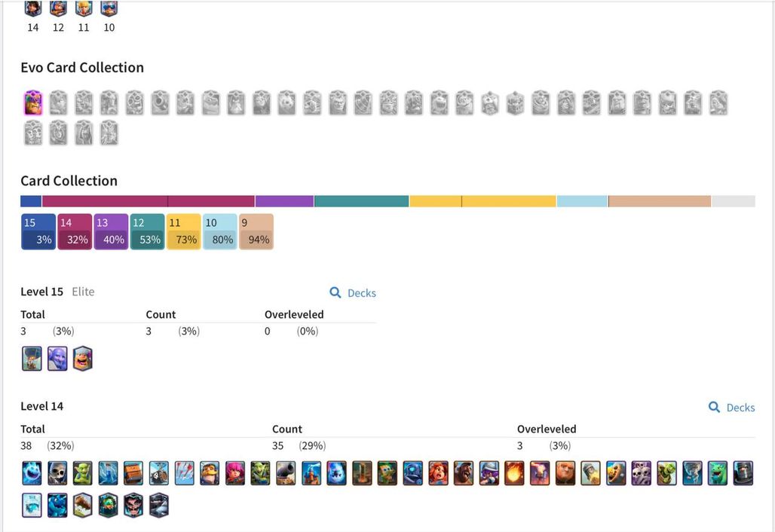Click the light blue level 10 80% badge
775x532 pixels.
point(220,231)
